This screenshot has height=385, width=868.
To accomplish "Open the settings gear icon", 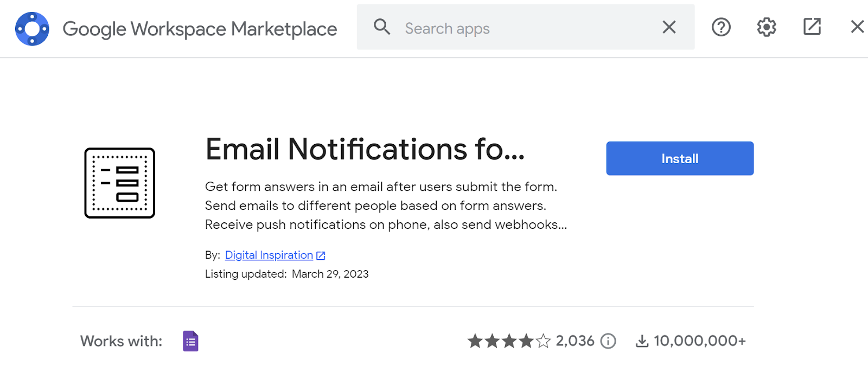I will pos(767,27).
